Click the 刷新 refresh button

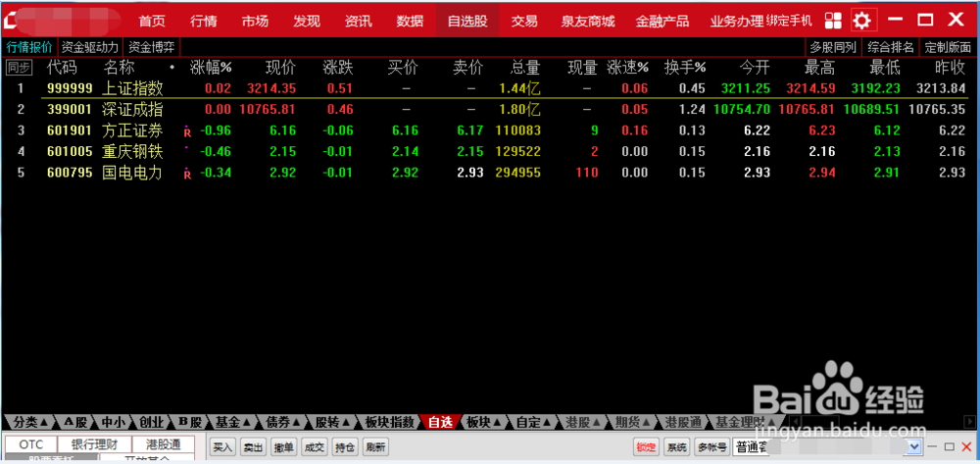375,447
